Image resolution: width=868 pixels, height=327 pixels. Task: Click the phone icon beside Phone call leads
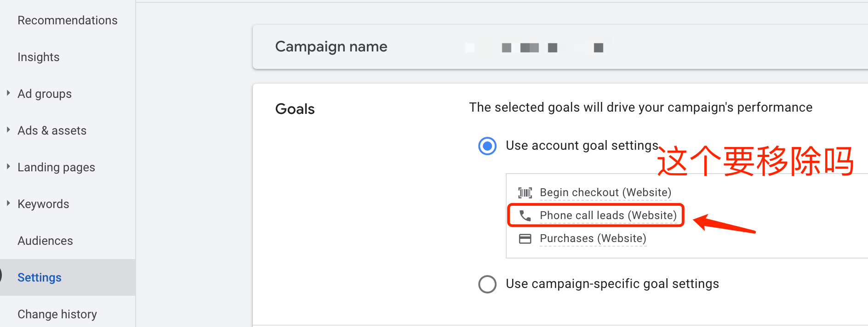point(525,215)
